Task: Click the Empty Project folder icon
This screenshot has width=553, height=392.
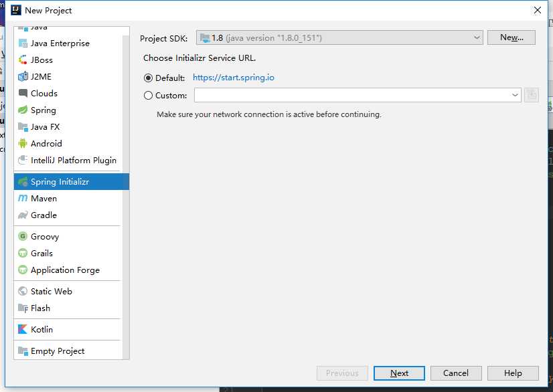Action: click(x=23, y=351)
